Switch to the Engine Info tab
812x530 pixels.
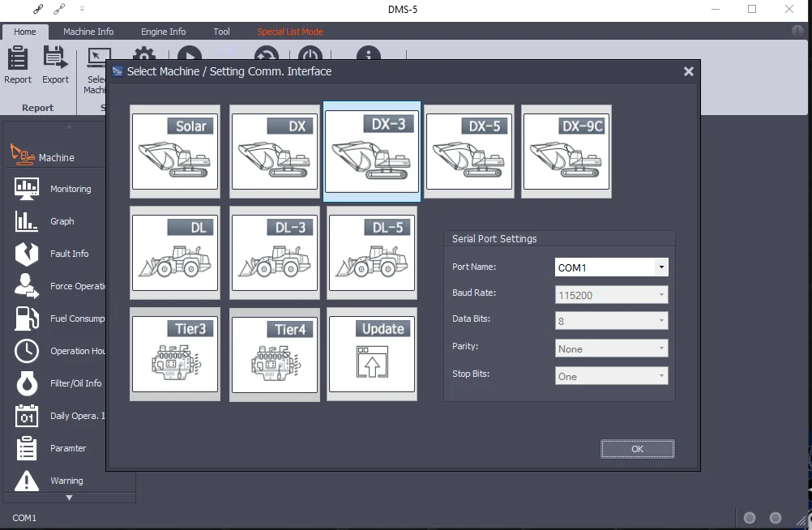click(163, 32)
